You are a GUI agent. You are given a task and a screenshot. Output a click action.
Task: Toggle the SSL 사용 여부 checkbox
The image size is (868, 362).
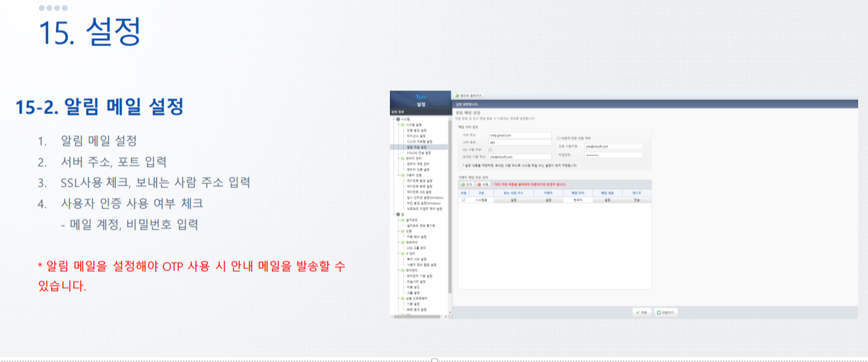pyautogui.click(x=491, y=150)
